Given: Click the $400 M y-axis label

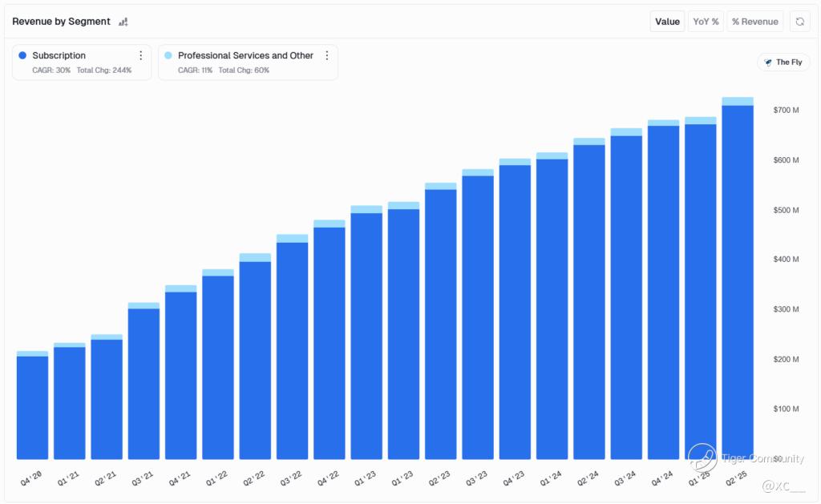Looking at the screenshot, I should pos(786,259).
